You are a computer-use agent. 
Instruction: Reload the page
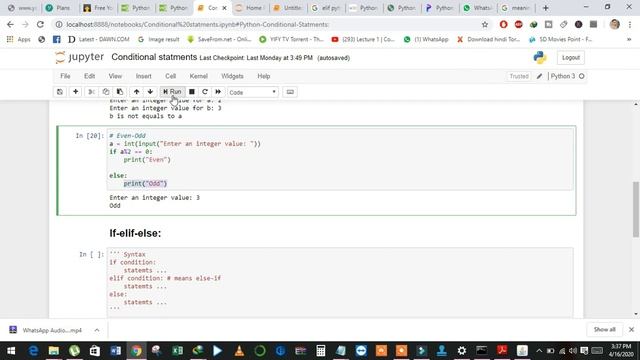click(40, 24)
